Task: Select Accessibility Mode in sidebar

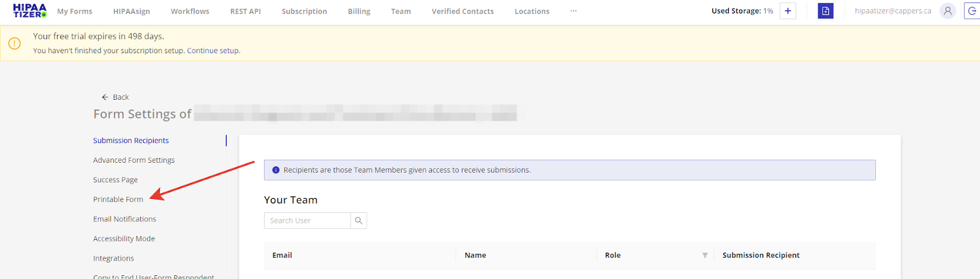Action: 124,239
